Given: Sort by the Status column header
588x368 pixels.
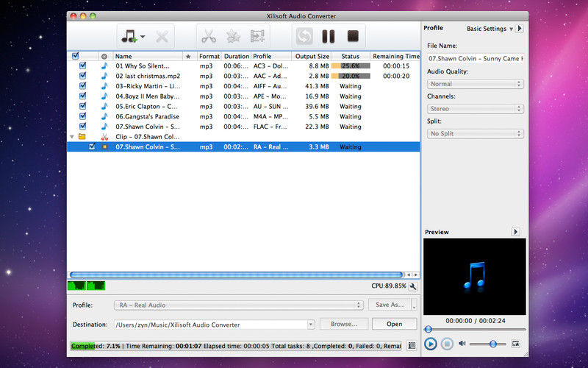Looking at the screenshot, I should coord(351,56).
